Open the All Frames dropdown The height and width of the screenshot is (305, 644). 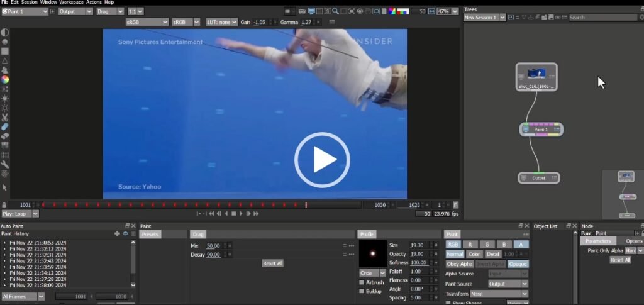click(23, 296)
